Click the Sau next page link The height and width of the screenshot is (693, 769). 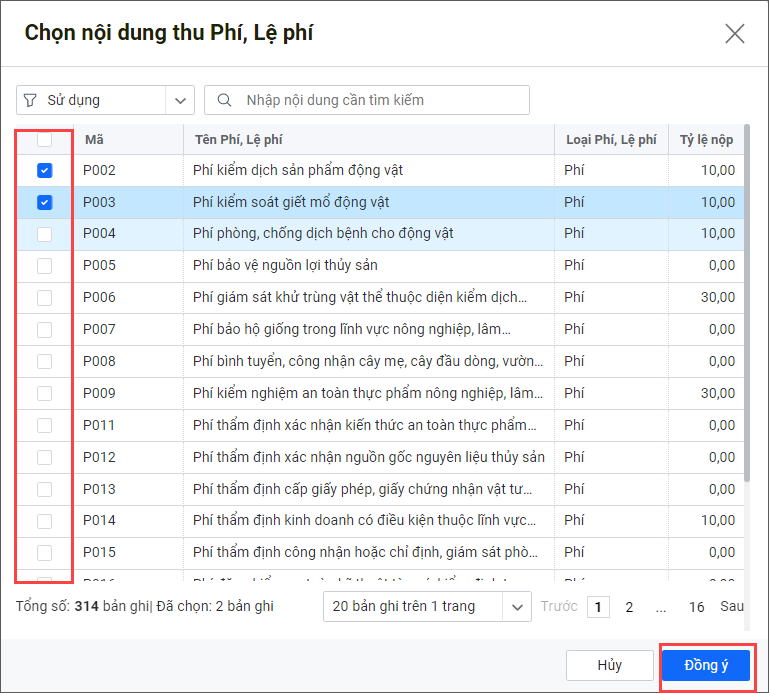click(x=732, y=607)
